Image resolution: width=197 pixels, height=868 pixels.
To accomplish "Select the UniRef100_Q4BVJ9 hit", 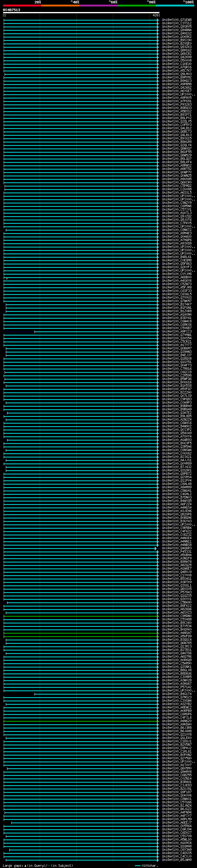I will click(x=176, y=572).
